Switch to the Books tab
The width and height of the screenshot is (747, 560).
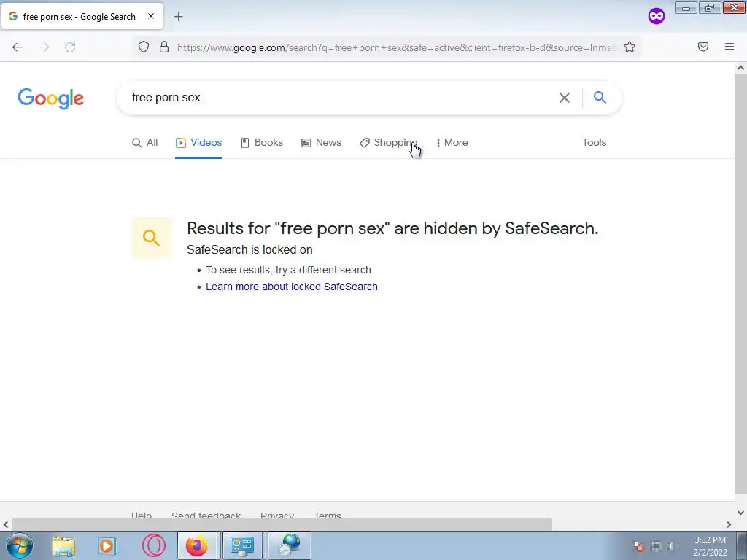(x=262, y=142)
